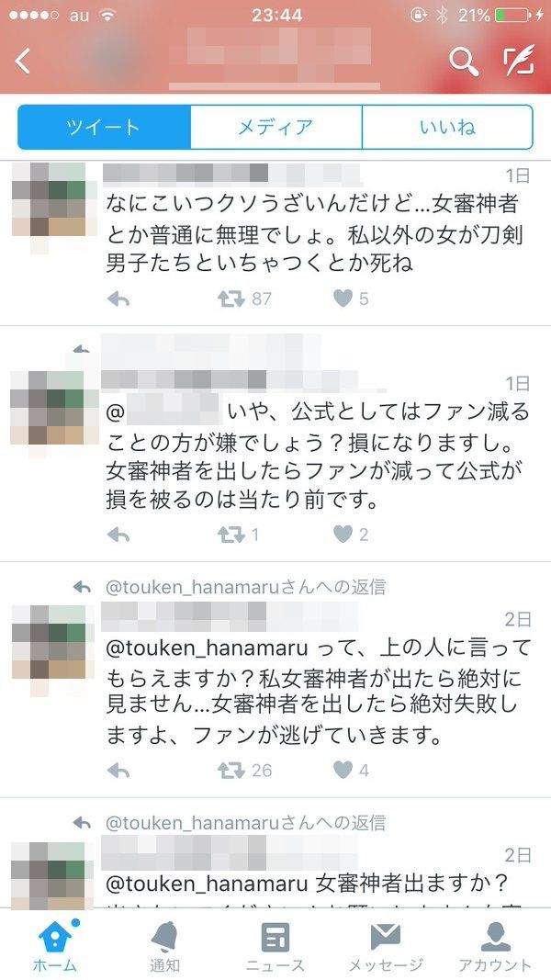Tap the back arrow in header
Viewport: 551px width, 980px height.
pos(23,62)
